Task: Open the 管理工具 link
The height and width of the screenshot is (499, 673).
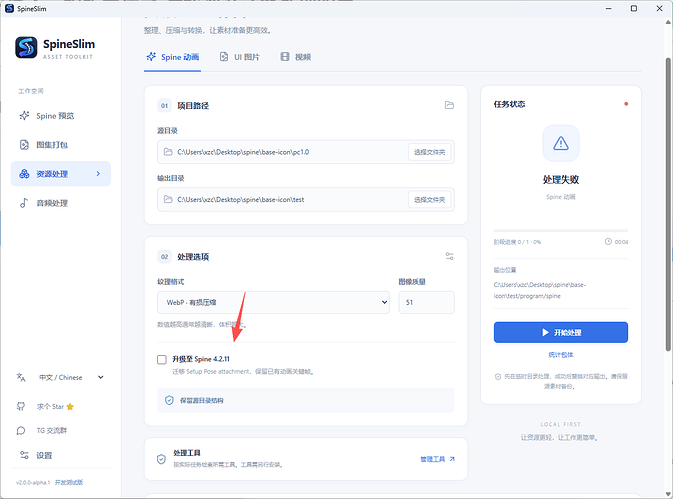Action: 437,459
